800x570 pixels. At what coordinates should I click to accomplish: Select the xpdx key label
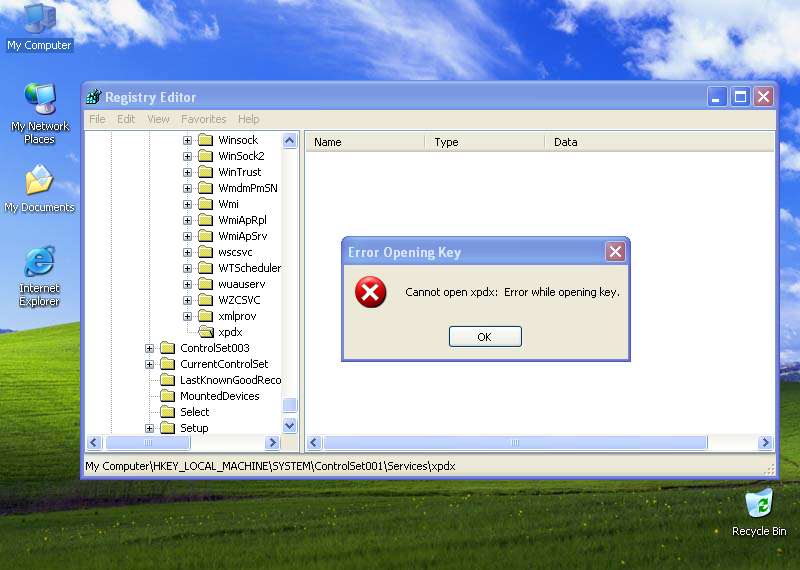[x=230, y=332]
